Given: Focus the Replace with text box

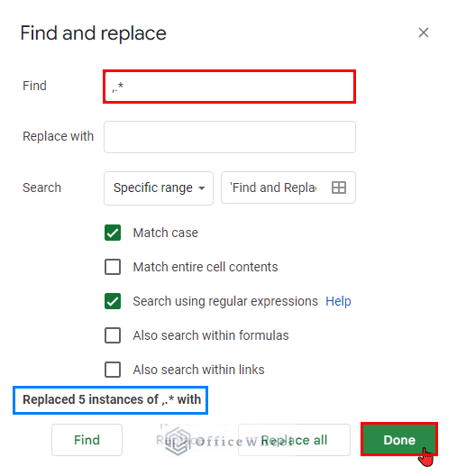Looking at the screenshot, I should pos(230,137).
